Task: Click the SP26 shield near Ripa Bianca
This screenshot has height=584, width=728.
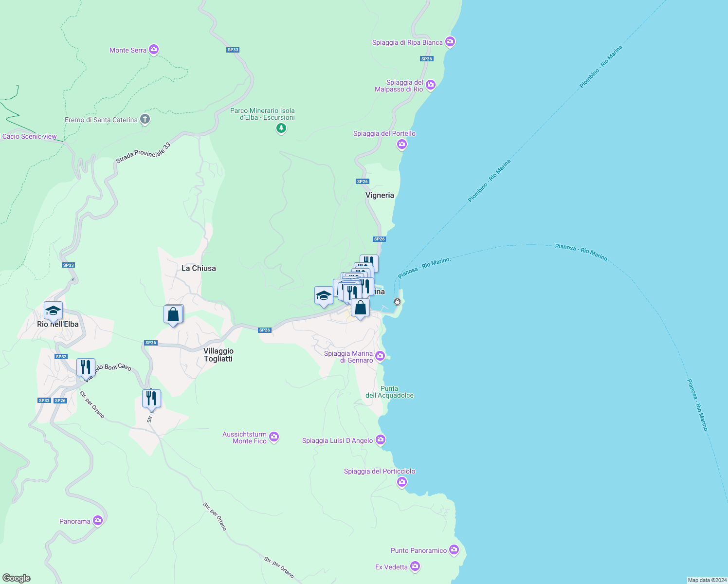Action: [x=427, y=58]
